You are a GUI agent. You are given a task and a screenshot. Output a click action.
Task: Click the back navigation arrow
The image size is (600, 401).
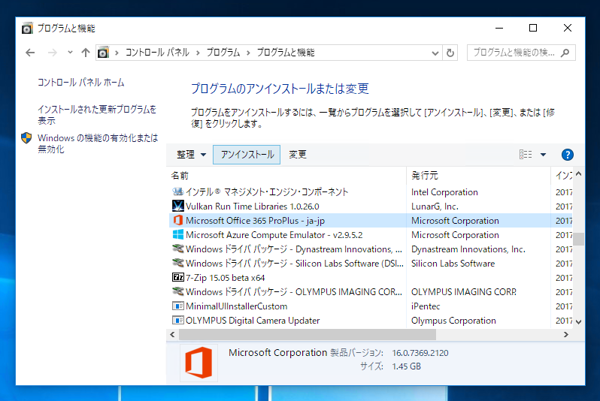(30, 52)
